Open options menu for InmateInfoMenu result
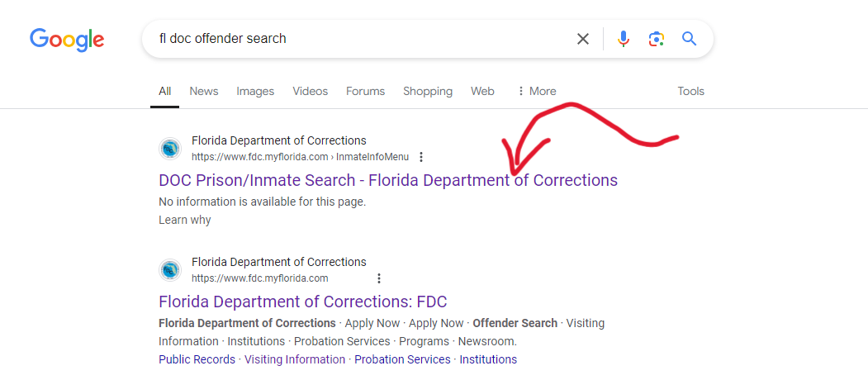868x380 pixels. click(421, 157)
